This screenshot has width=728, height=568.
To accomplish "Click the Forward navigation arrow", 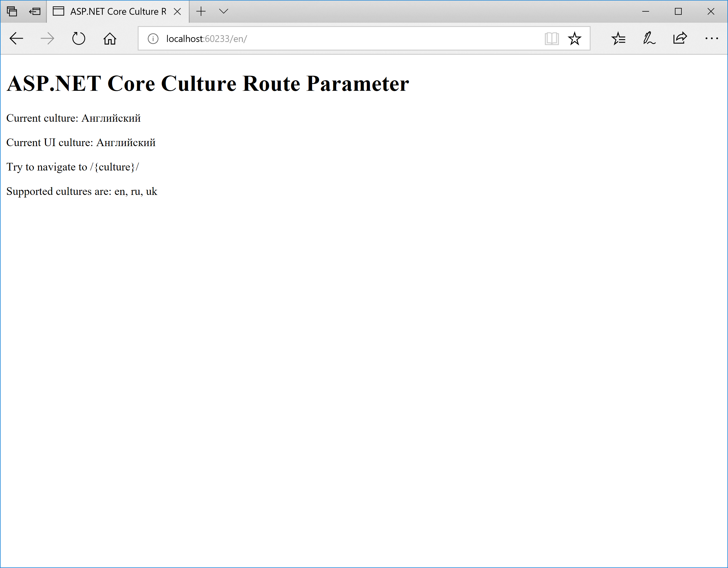I will pyautogui.click(x=47, y=39).
